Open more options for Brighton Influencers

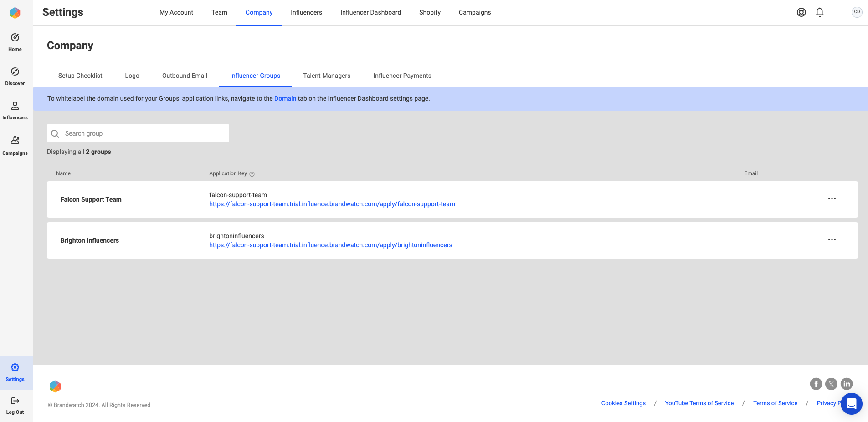pyautogui.click(x=832, y=239)
